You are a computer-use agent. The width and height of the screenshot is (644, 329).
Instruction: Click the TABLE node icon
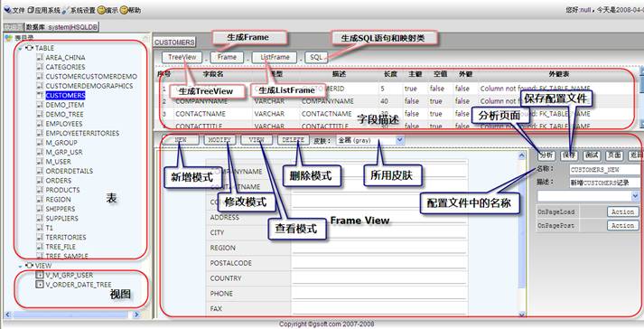click(x=30, y=48)
